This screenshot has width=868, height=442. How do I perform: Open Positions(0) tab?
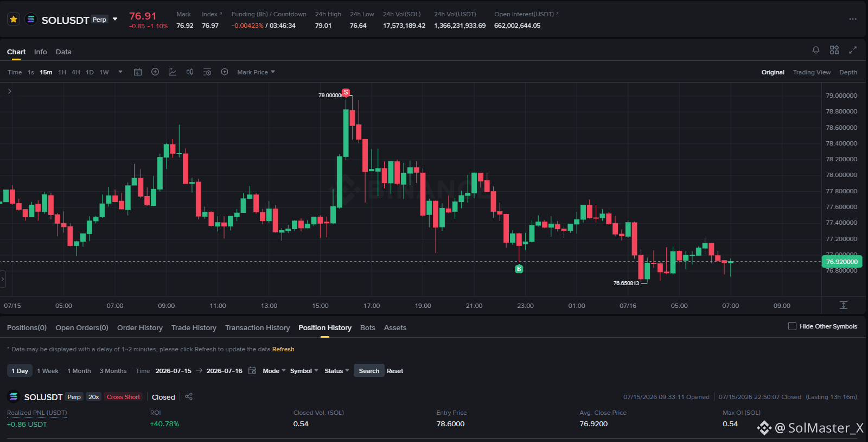[x=27, y=328]
